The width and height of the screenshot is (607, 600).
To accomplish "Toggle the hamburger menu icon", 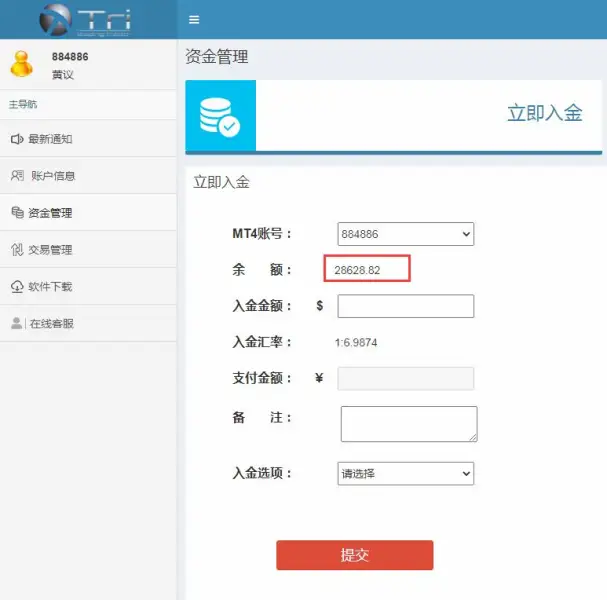I will [x=194, y=19].
